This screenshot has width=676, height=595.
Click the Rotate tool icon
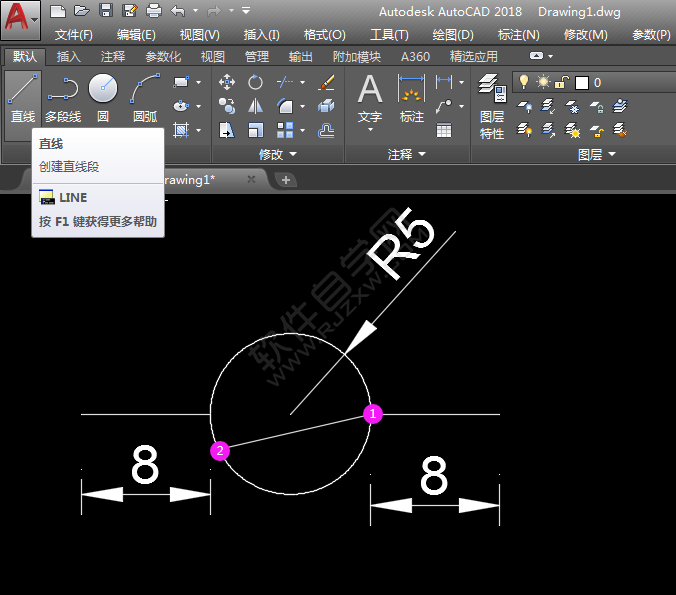(256, 82)
